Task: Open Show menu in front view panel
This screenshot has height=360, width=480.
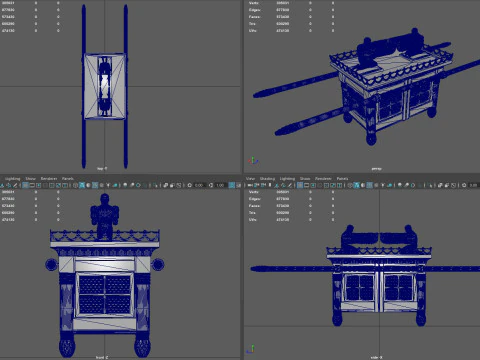Action: [x=30, y=178]
